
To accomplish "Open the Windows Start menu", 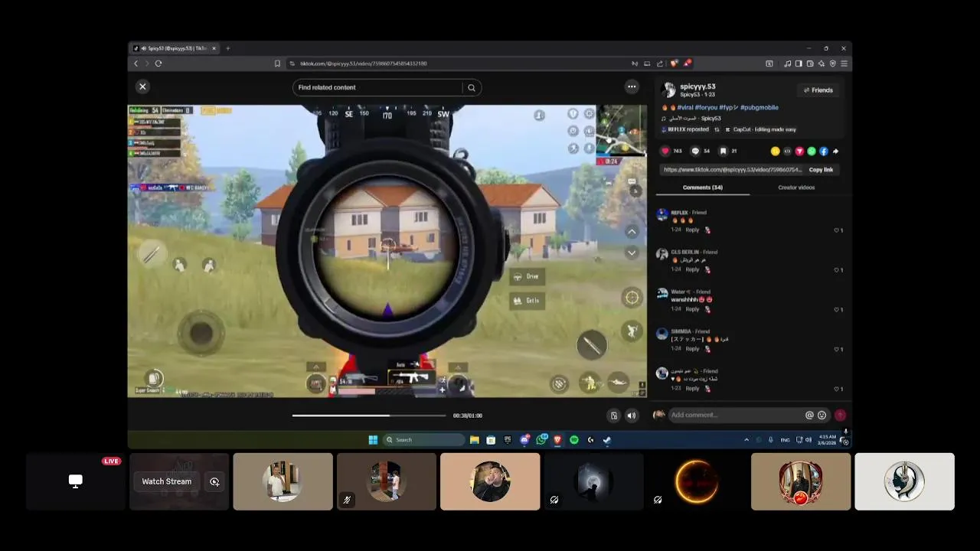I will point(373,440).
